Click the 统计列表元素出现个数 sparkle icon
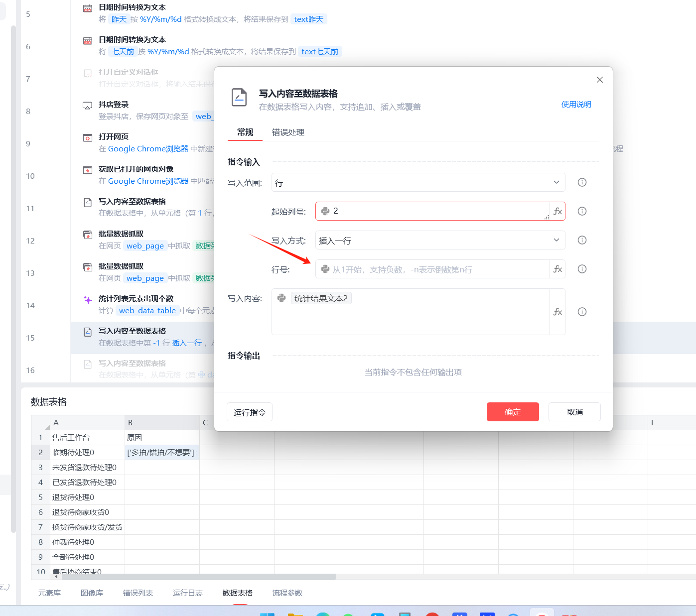 [x=88, y=300]
